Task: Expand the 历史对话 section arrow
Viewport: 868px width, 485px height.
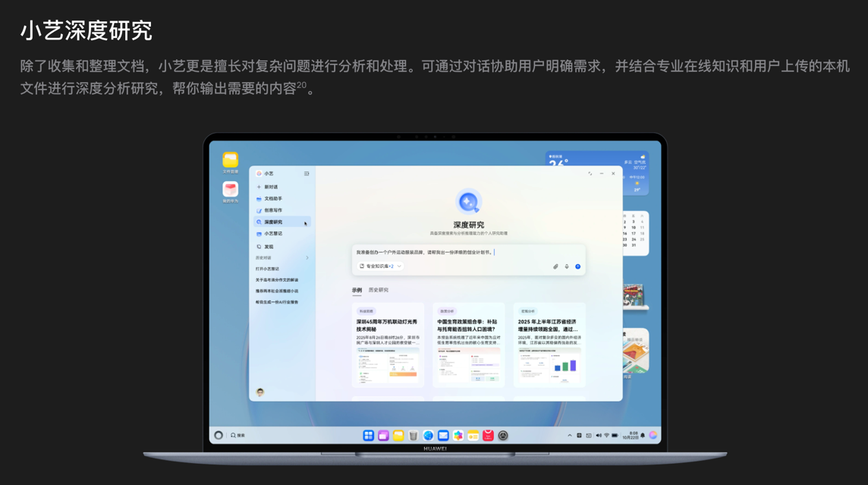Action: coord(307,258)
